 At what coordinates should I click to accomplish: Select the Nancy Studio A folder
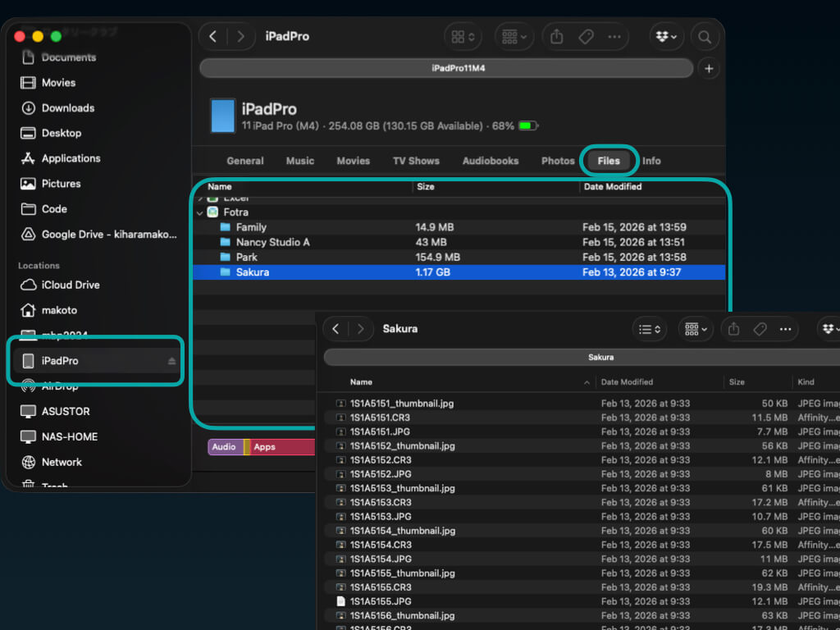[x=272, y=242]
